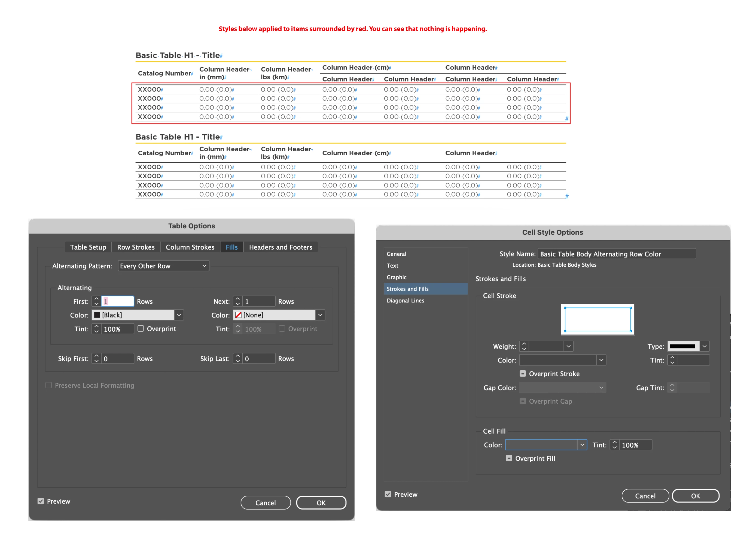This screenshot has width=756, height=557.
Task: Open the stroke Type dropdown
Action: tap(704, 346)
